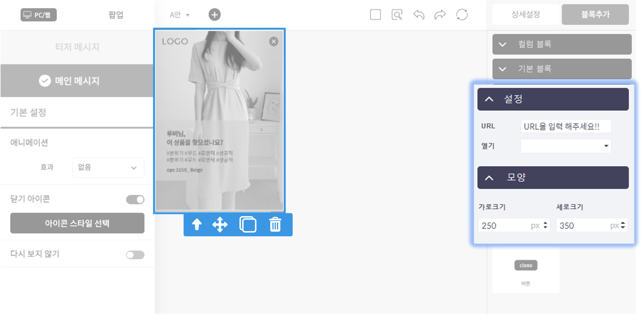Duplicate block with the copy icon

click(248, 225)
